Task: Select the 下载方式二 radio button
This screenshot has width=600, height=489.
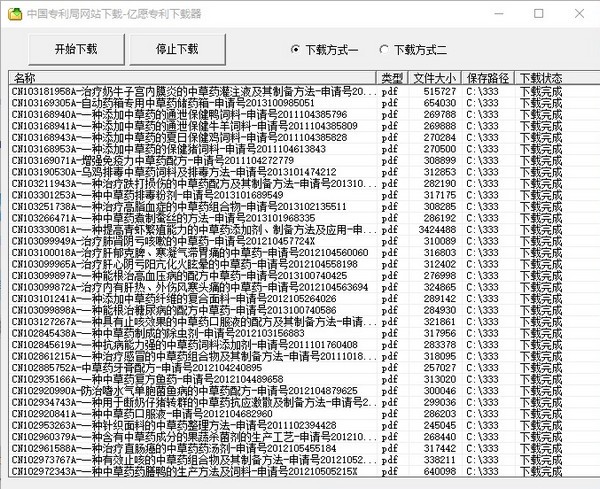Action: (x=413, y=50)
